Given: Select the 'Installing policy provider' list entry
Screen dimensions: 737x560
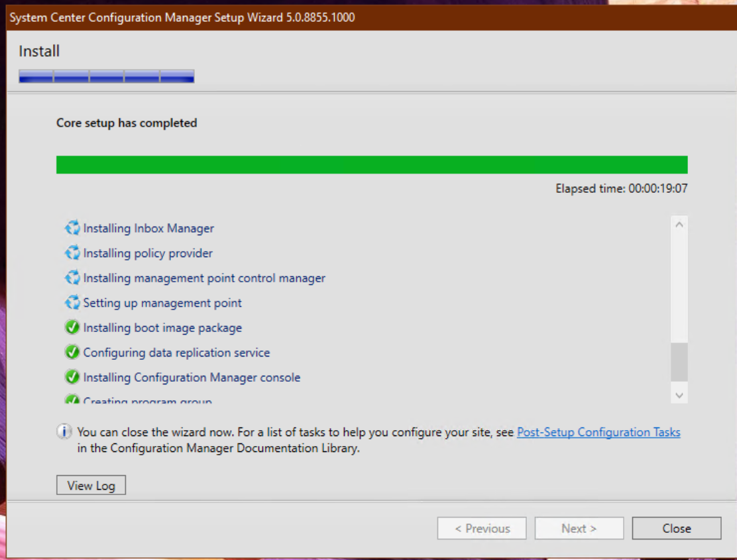Looking at the screenshot, I should pos(148,253).
